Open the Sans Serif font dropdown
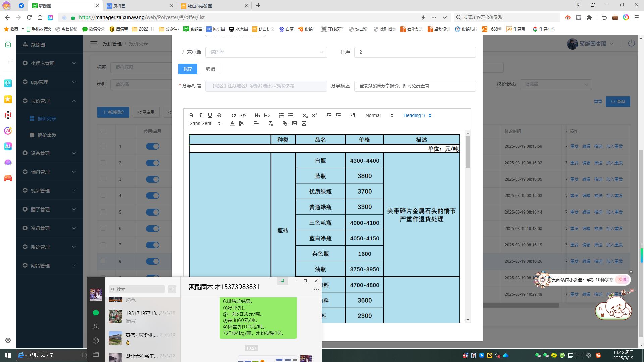Viewport: 644px width, 362px height. coord(205,123)
